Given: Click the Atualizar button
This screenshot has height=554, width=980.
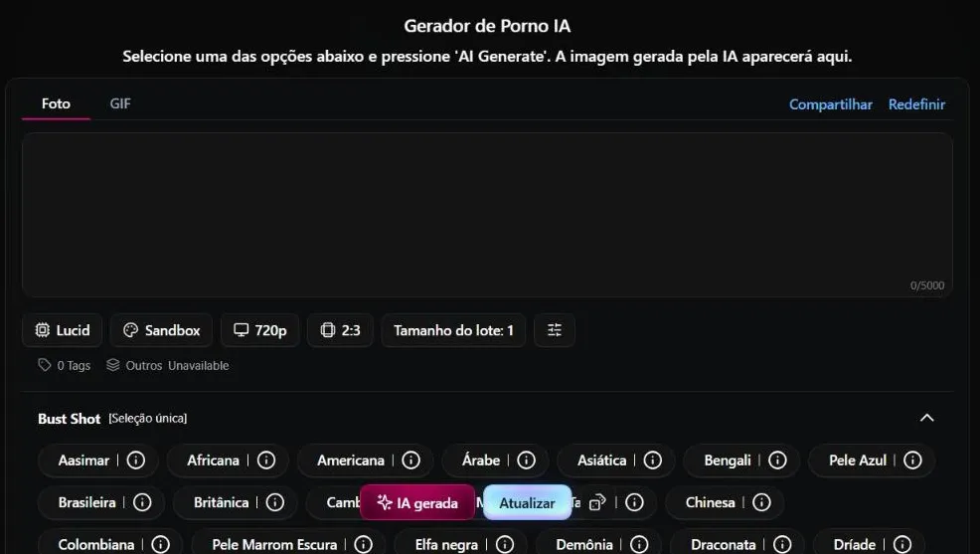Looking at the screenshot, I should [528, 502].
